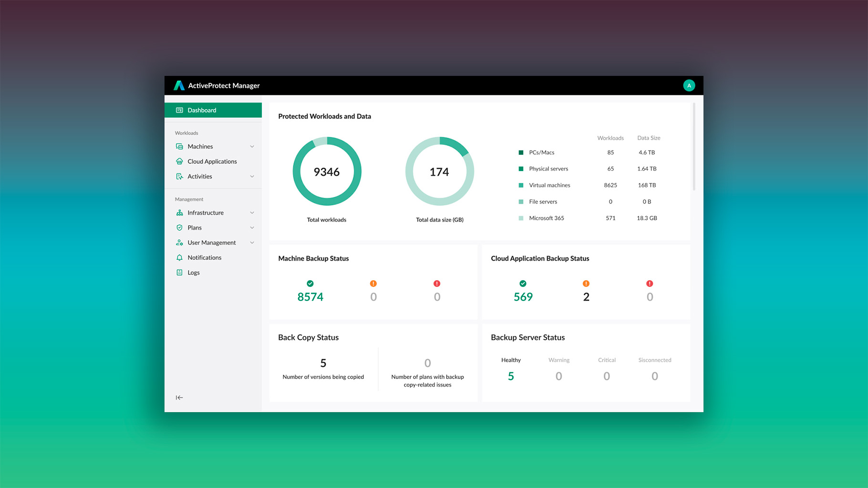Image resolution: width=868 pixels, height=488 pixels.
Task: Click the PCs/Macs data size 4.6 TB
Action: tap(647, 152)
